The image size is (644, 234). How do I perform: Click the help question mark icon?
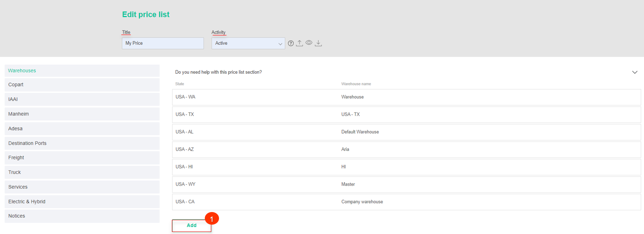(291, 43)
